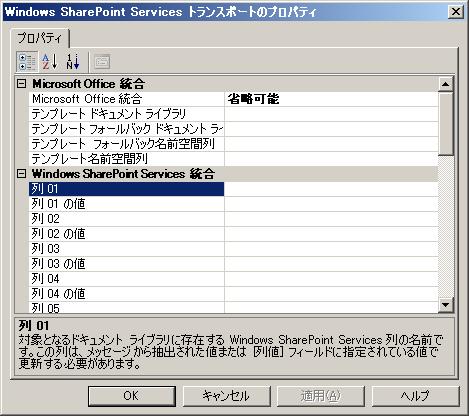Close the transport properties dialog
469x416 pixels.
point(456,12)
